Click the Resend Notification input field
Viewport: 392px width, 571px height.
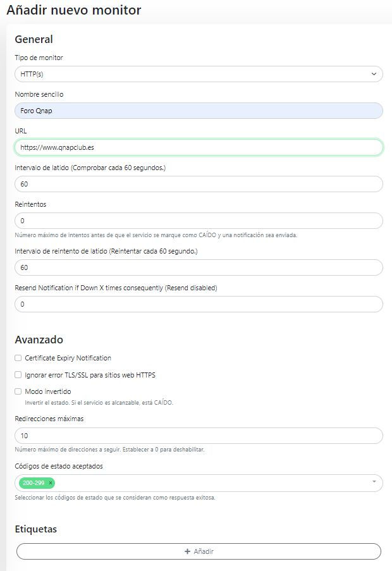click(x=199, y=304)
